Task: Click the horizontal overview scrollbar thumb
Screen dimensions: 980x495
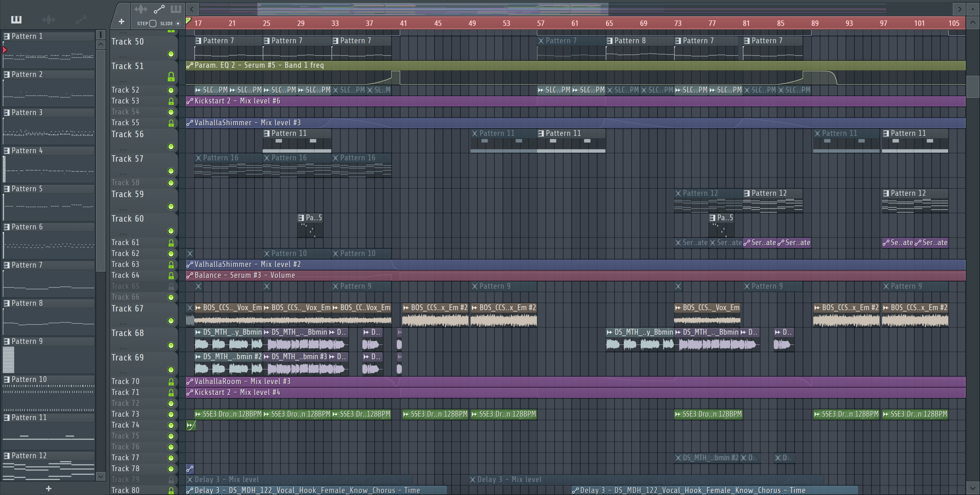Action: pos(432,9)
